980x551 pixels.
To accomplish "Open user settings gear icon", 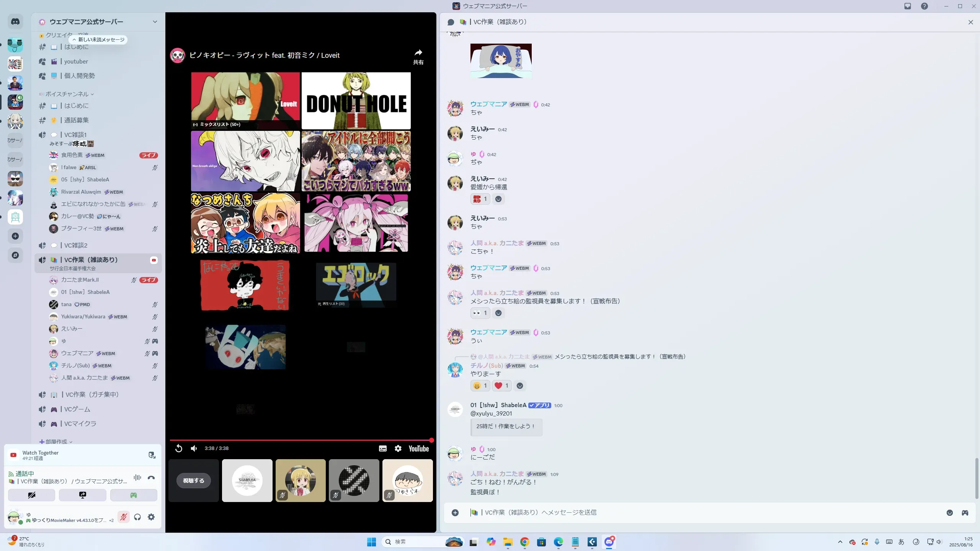I will (151, 517).
